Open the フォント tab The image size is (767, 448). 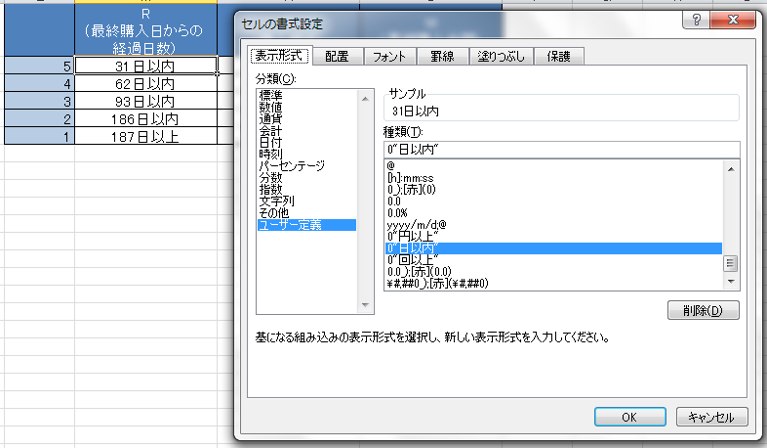(389, 57)
